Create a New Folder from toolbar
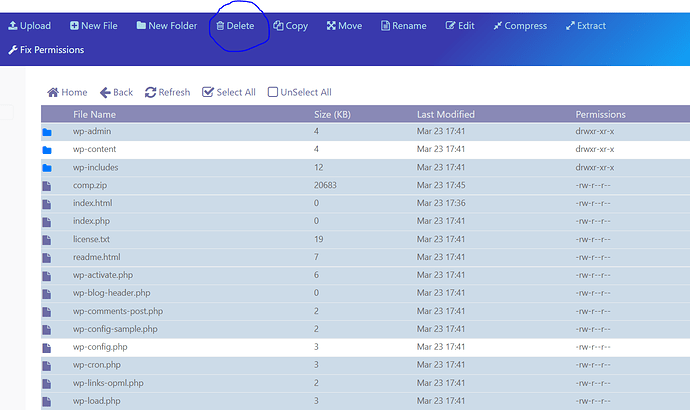 (167, 26)
